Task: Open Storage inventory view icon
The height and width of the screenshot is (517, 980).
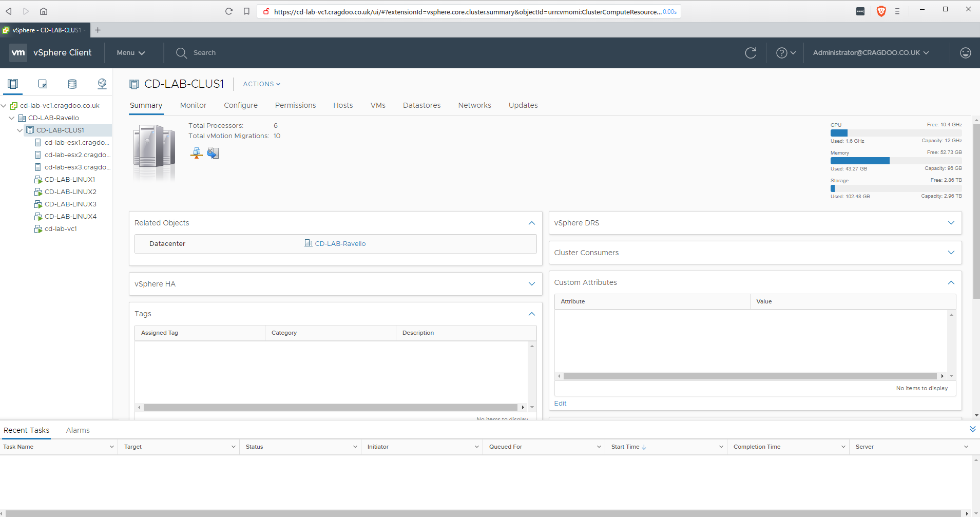Action: pos(72,84)
